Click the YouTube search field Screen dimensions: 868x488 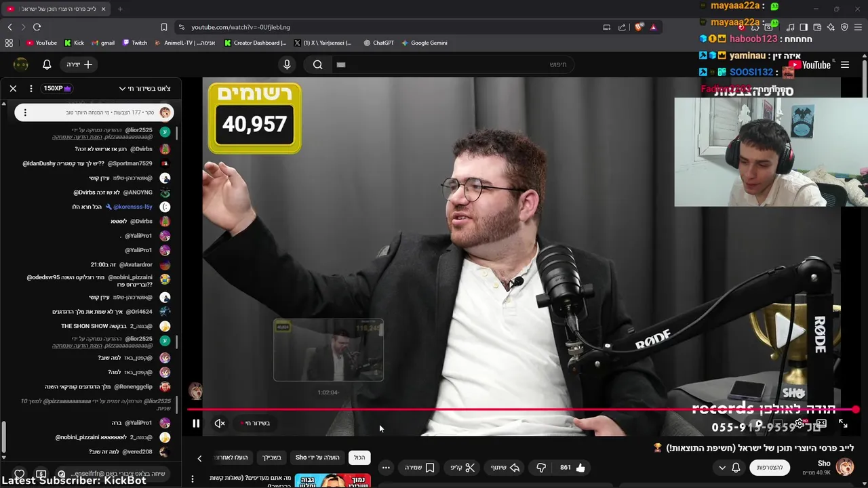coord(453,64)
